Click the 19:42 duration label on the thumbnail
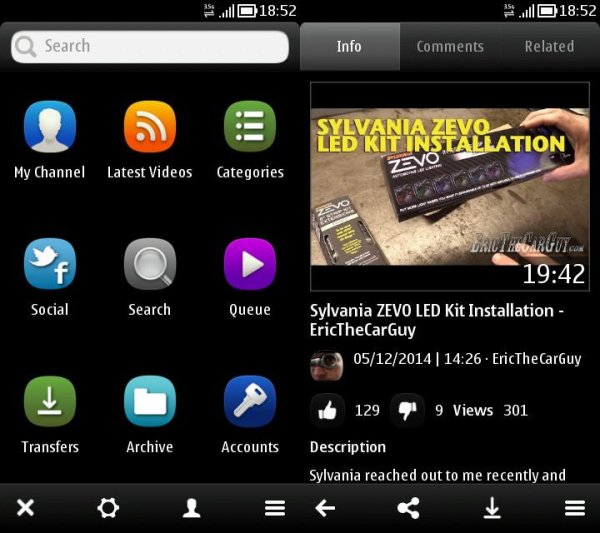The image size is (600, 533). click(554, 274)
